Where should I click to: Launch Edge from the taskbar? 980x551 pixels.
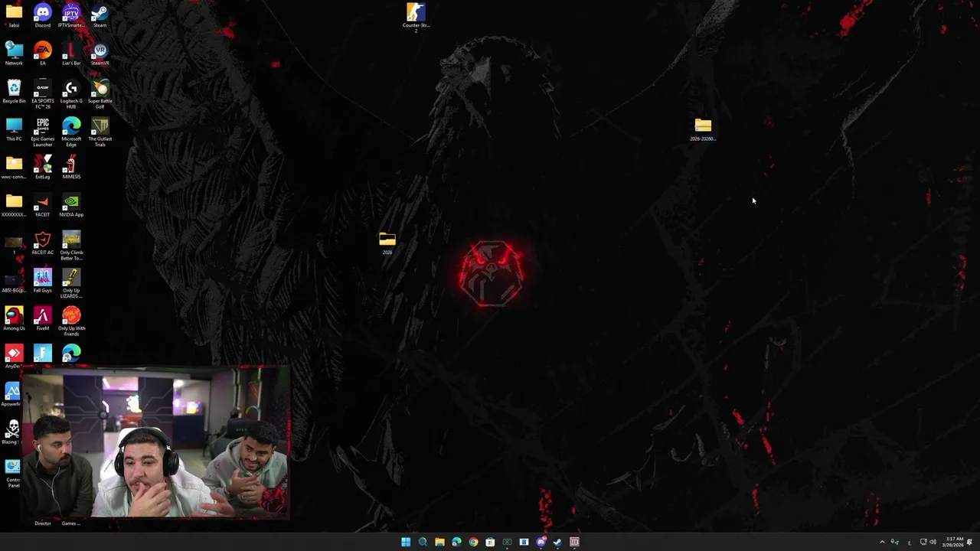point(456,542)
